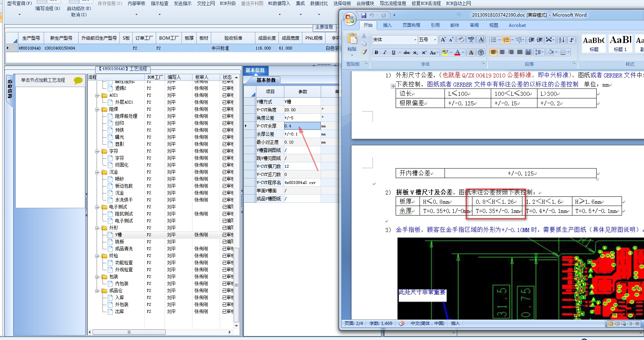The height and width of the screenshot is (340, 644).
Task: Click the text highlight color button
Action: click(445, 53)
